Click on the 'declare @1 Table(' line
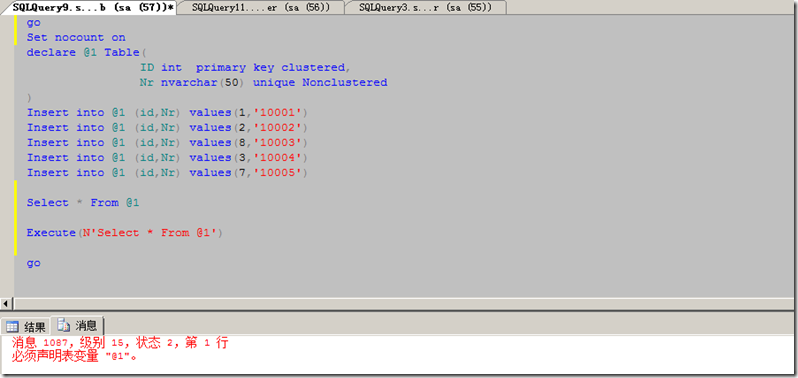 86,52
